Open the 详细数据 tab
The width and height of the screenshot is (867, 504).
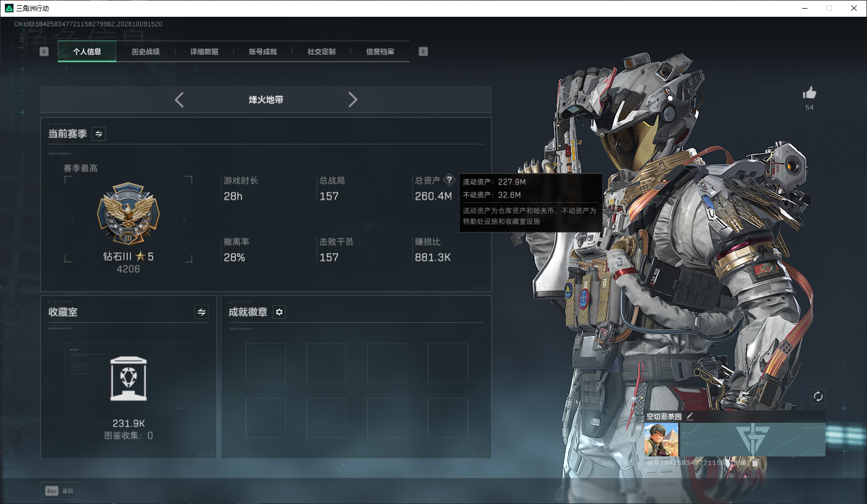(x=204, y=51)
